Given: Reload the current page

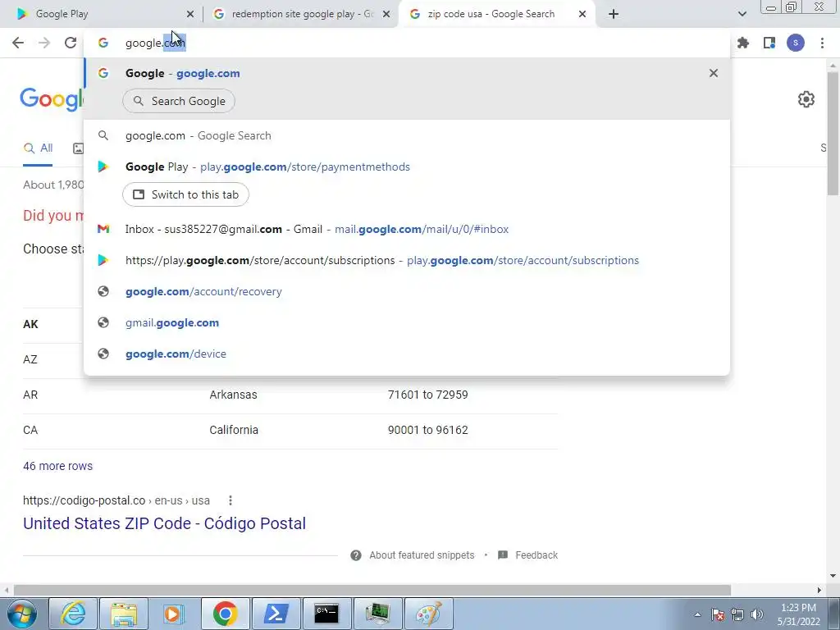Looking at the screenshot, I should pos(71,43).
